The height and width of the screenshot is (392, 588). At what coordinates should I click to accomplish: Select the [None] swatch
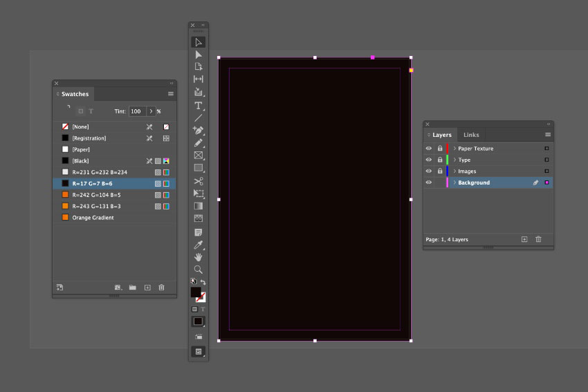point(114,127)
